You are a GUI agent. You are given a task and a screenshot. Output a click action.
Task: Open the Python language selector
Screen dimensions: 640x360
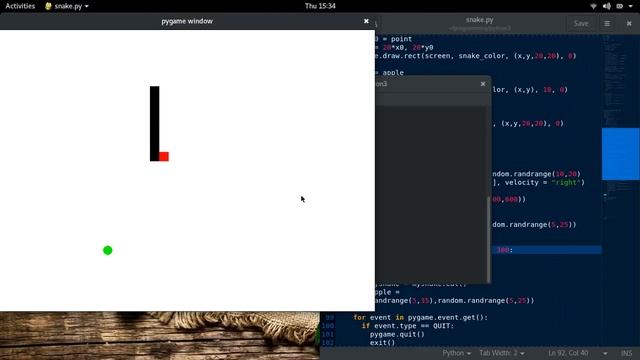456,353
